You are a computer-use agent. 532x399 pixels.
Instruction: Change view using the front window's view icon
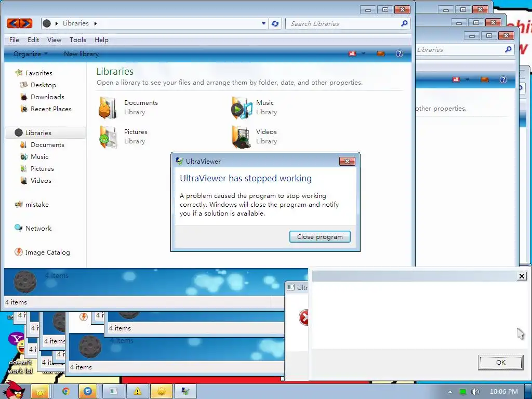click(353, 54)
